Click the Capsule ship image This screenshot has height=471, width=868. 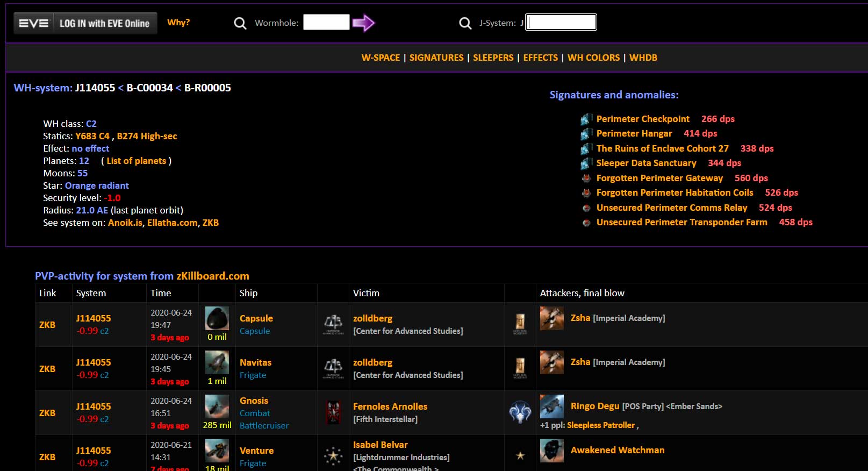(x=217, y=318)
